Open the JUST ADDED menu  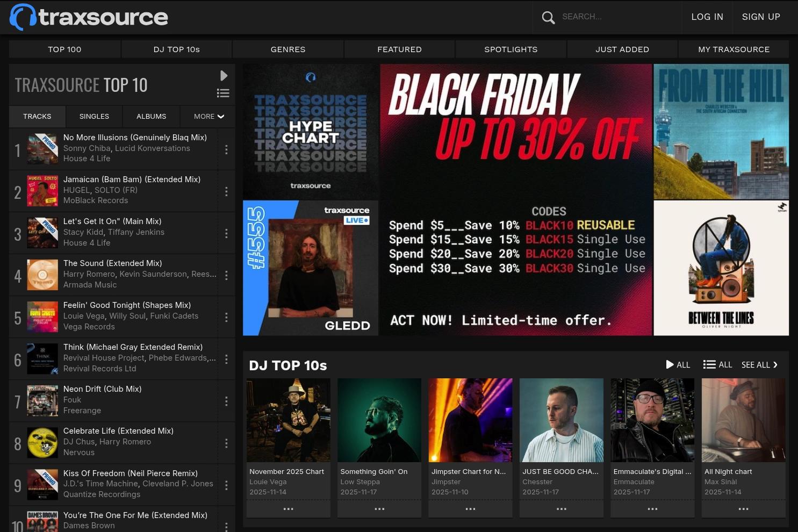click(x=622, y=49)
